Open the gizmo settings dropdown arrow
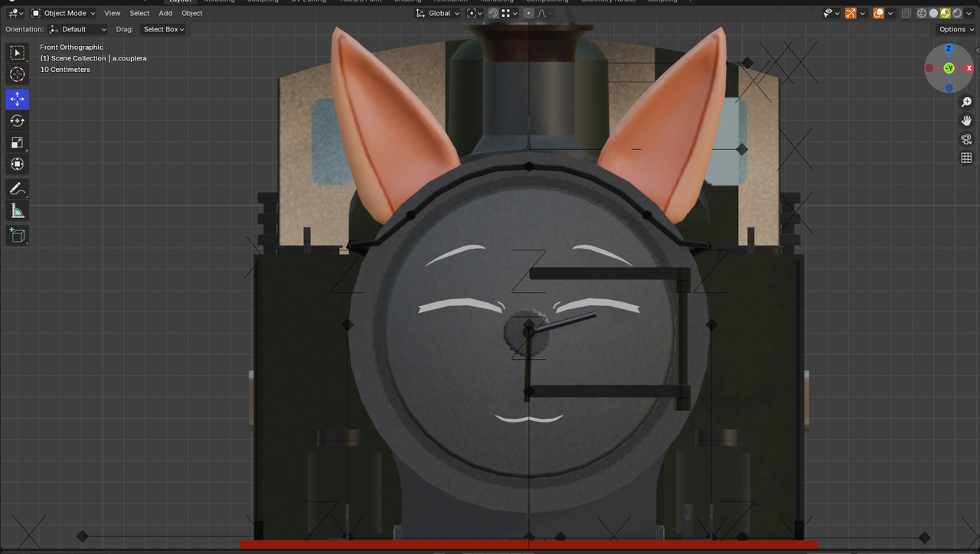The height and width of the screenshot is (554, 980). (x=862, y=13)
